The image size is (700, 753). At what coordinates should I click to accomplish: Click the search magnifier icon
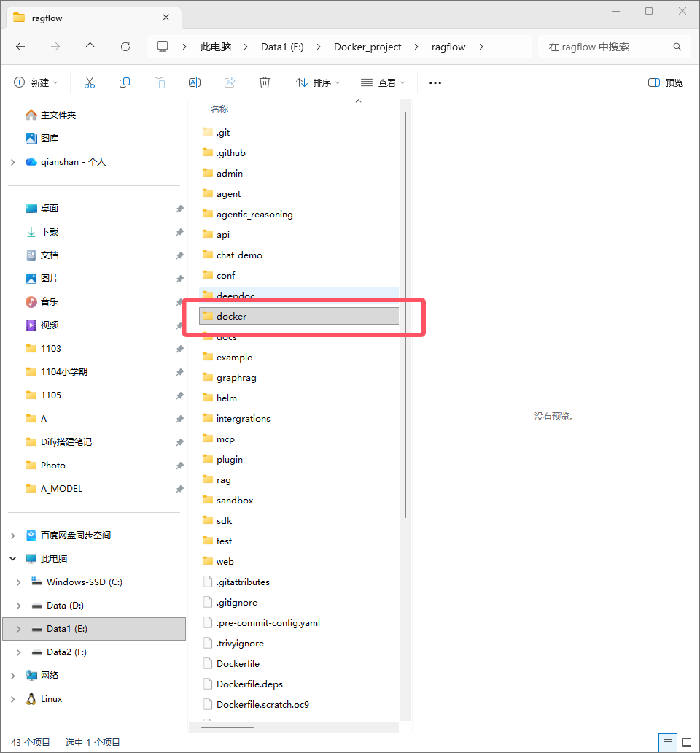pyautogui.click(x=677, y=47)
